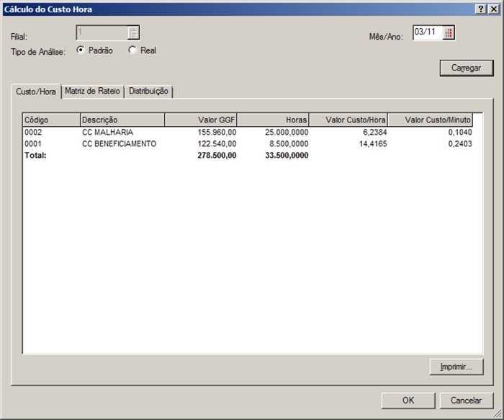The height and width of the screenshot is (420, 504).
Task: Select the Padrão analysis type
Action: (81, 50)
